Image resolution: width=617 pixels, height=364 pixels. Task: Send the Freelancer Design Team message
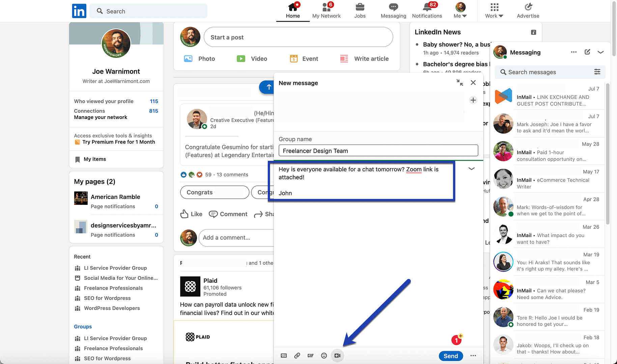451,356
